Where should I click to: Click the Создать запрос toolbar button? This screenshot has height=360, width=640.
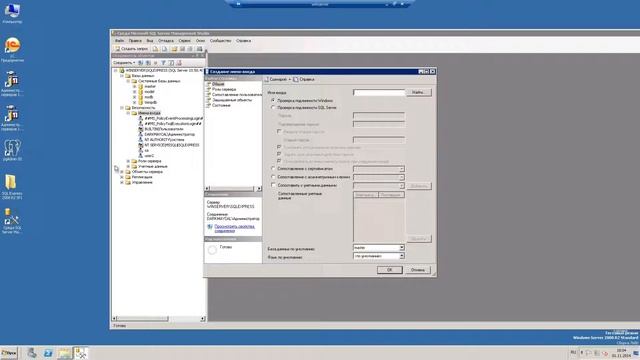pyautogui.click(x=131, y=49)
